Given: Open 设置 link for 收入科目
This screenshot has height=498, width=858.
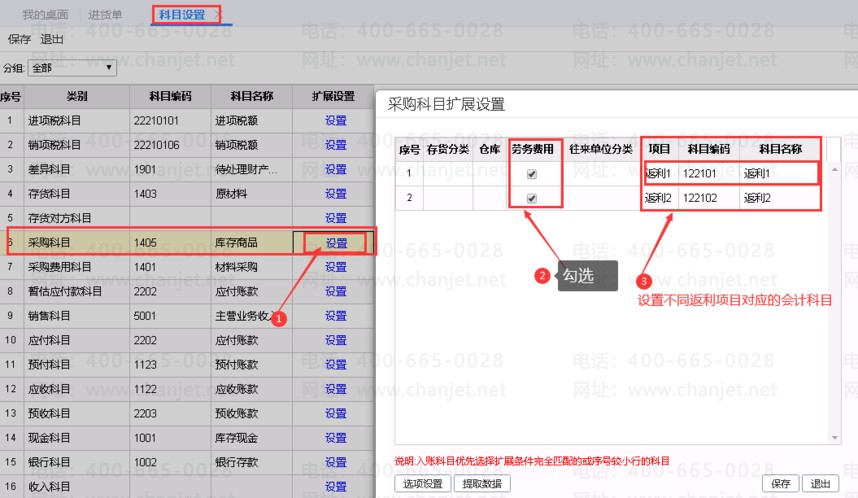Looking at the screenshot, I should coord(335,487).
